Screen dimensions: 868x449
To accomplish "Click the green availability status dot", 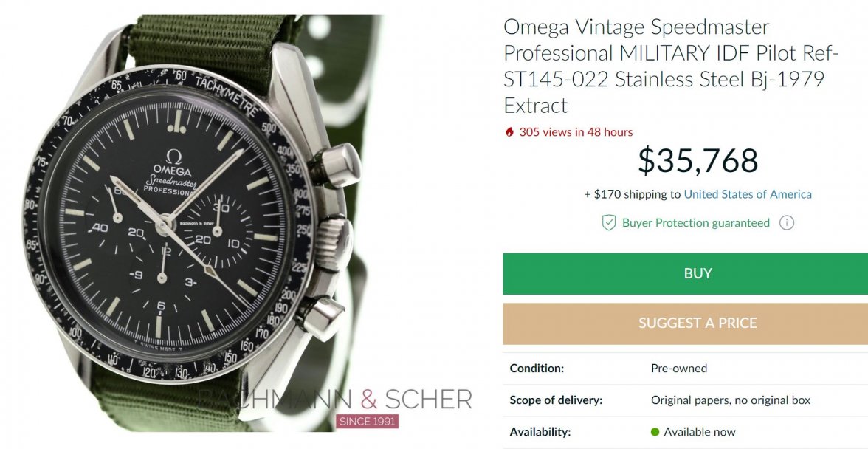I will point(655,432).
